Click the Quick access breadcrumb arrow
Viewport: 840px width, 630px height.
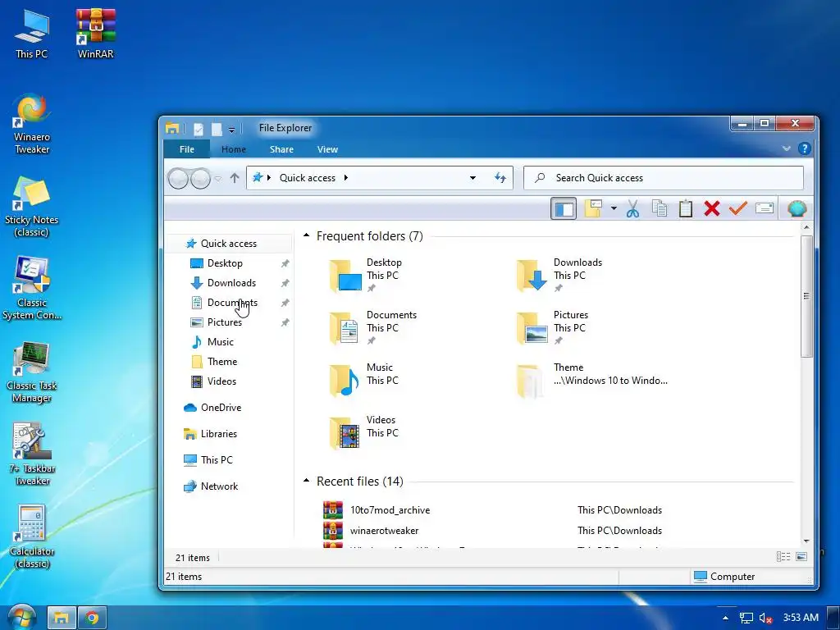346,178
